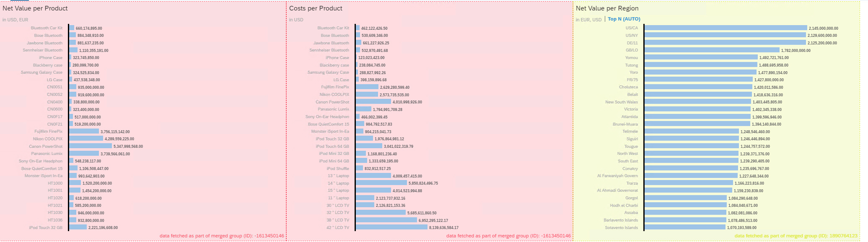The width and height of the screenshot is (868, 242).
Task: Click the GB/LO region label
Action: (x=632, y=50)
